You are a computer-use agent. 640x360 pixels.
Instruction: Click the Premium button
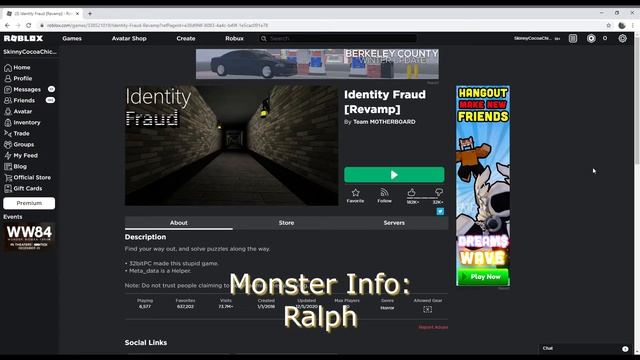(29, 203)
